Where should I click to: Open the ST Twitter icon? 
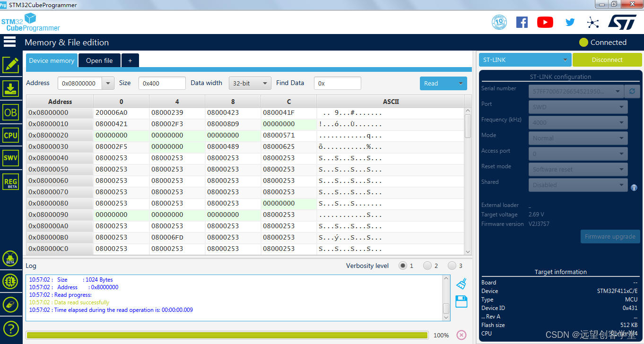point(570,22)
